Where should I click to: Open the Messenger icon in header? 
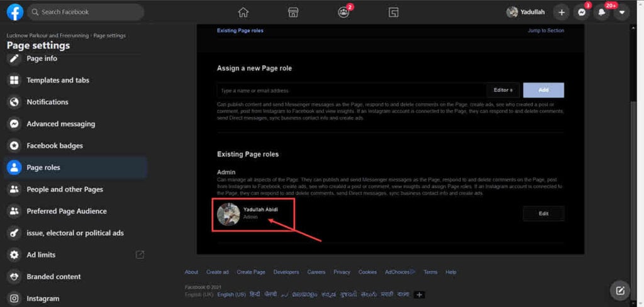582,13
